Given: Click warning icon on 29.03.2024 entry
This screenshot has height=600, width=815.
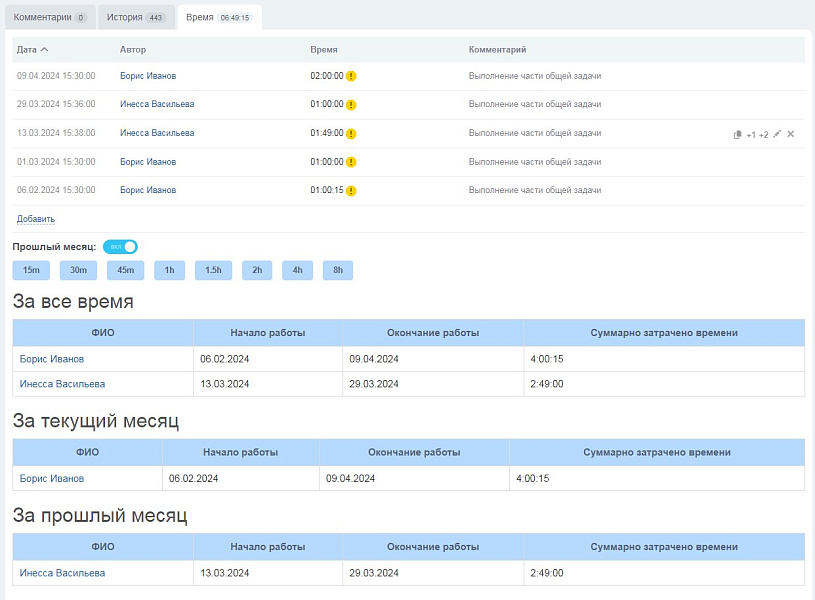Looking at the screenshot, I should 351,105.
